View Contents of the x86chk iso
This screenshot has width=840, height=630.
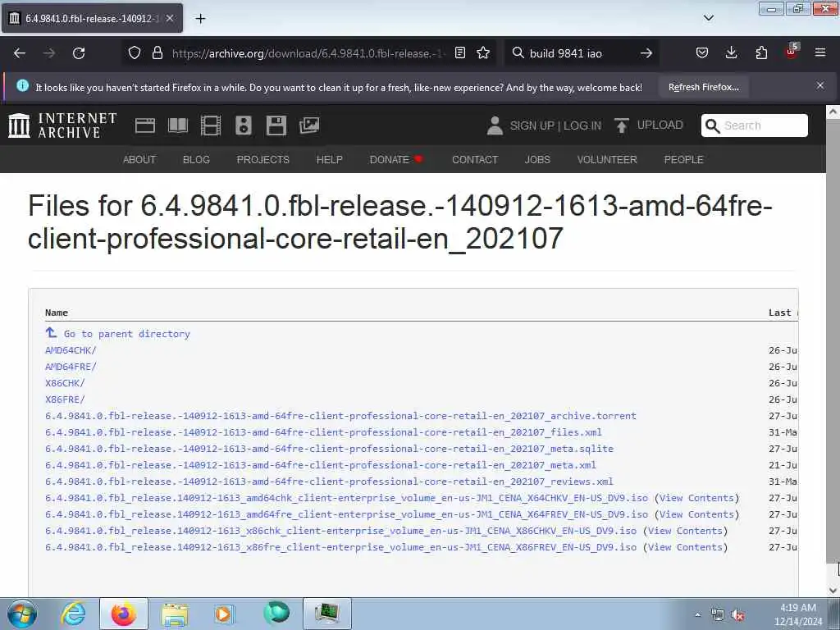coord(686,531)
